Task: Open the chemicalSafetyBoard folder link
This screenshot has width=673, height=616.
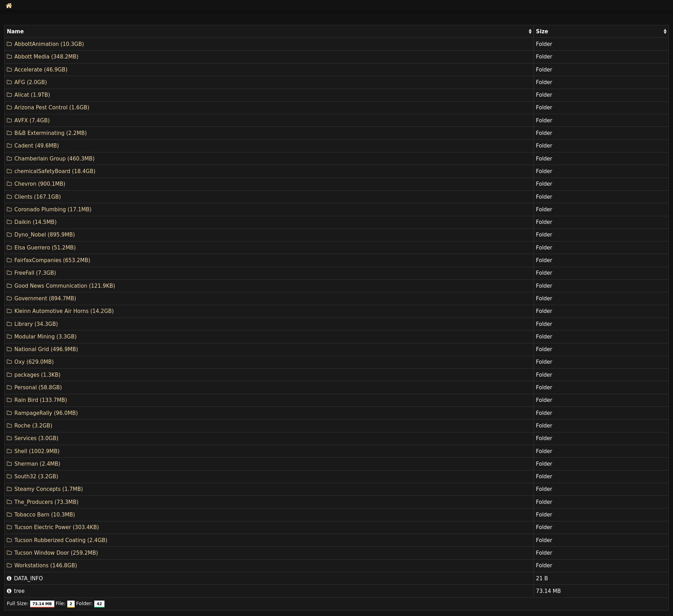Action: 55,171
